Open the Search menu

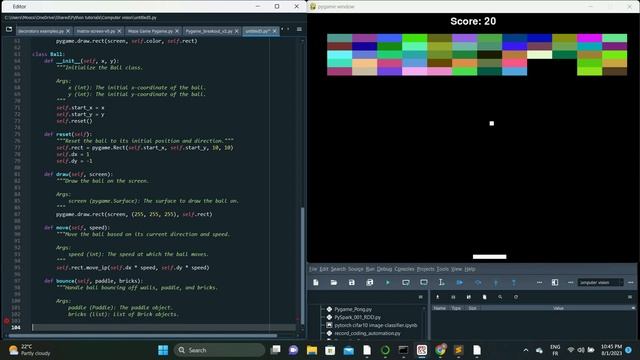coord(338,269)
